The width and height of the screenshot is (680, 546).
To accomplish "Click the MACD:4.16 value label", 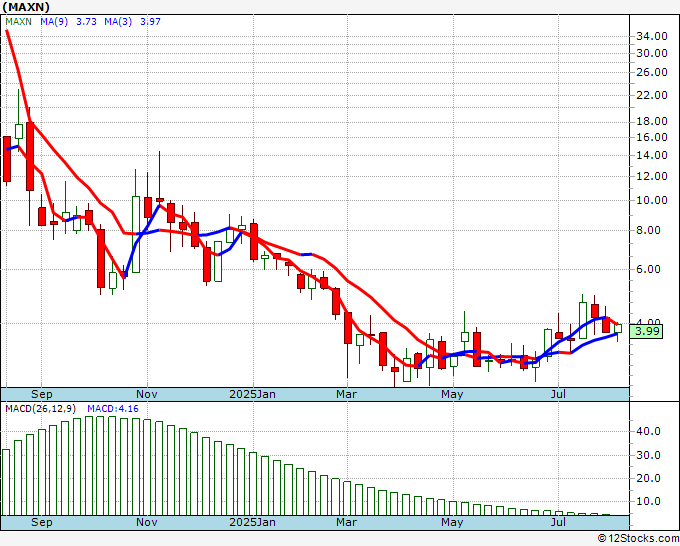I will point(113,409).
